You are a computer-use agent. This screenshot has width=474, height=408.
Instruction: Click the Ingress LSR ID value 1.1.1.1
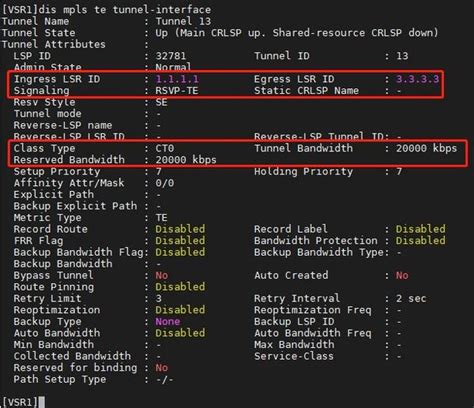[x=177, y=79]
